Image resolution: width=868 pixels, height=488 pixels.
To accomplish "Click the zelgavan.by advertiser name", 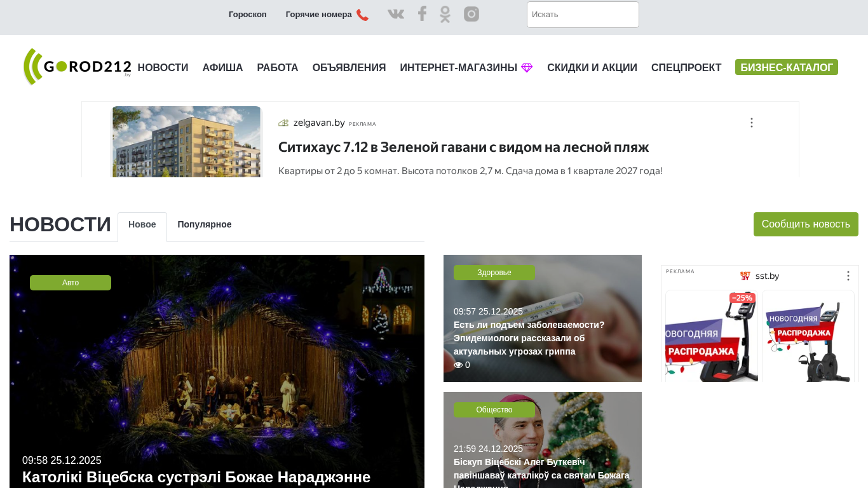I will click(x=319, y=123).
